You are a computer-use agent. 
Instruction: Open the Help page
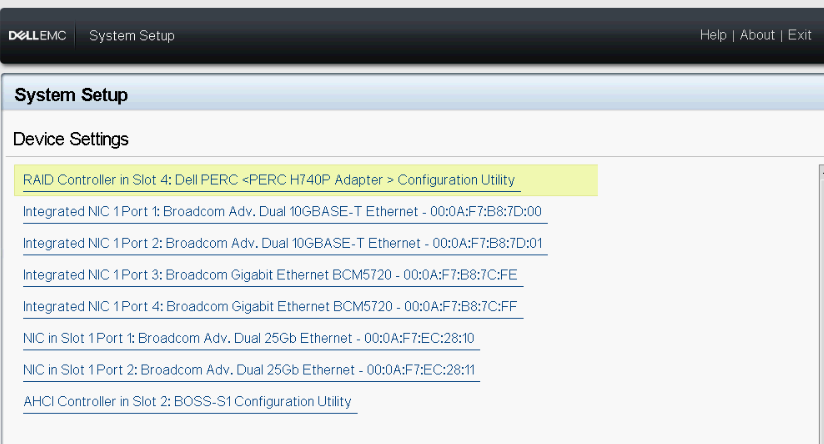[x=713, y=35]
